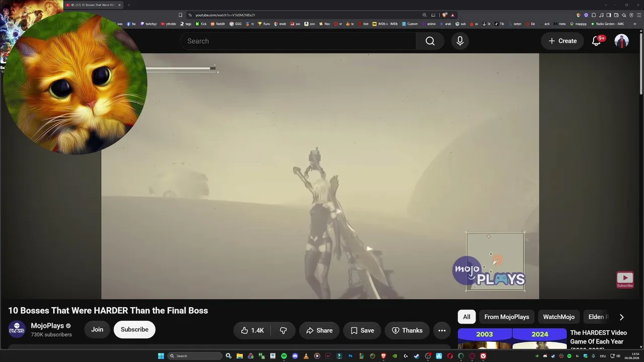
Task: Select the From MojoPlays chip
Action: [x=507, y=317]
